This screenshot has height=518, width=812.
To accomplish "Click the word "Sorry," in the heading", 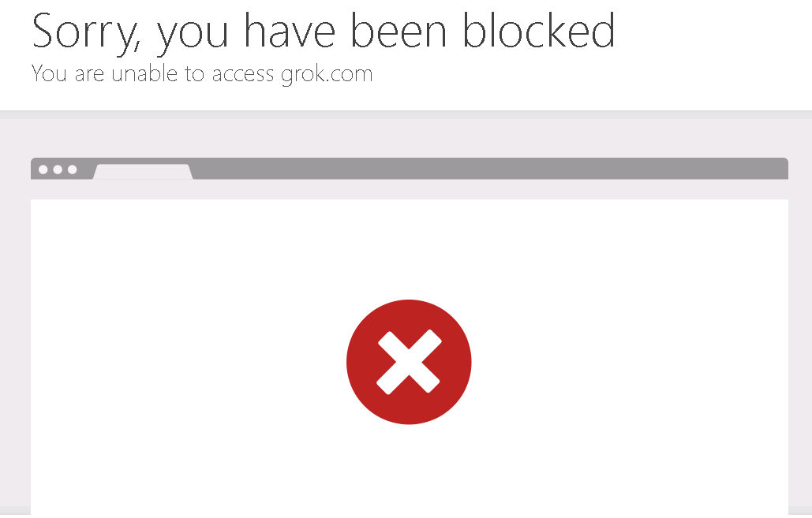I will coord(87,33).
